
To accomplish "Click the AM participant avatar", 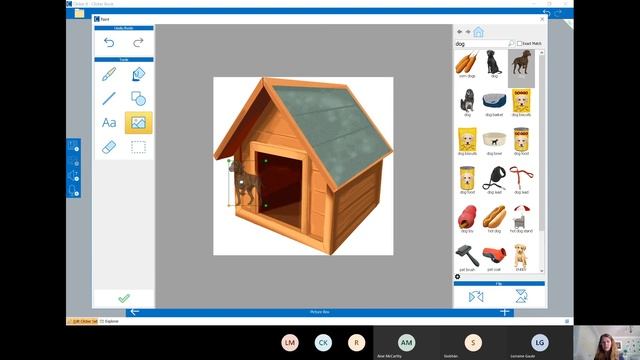I will 407,342.
